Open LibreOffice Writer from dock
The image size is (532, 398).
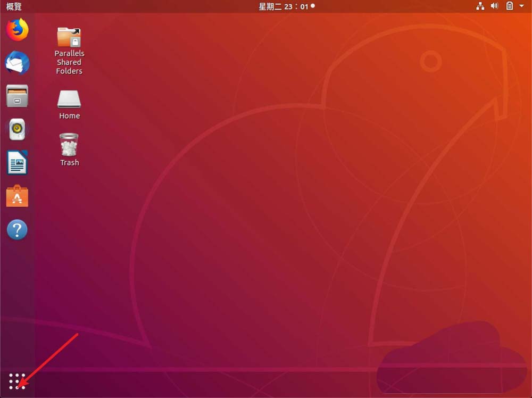[x=17, y=163]
